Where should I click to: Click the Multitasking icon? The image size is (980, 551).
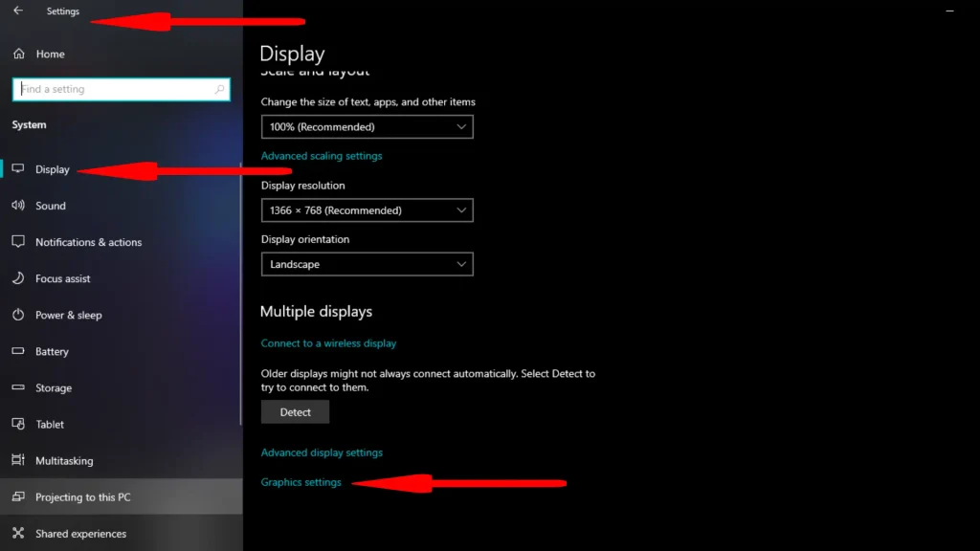tap(18, 460)
